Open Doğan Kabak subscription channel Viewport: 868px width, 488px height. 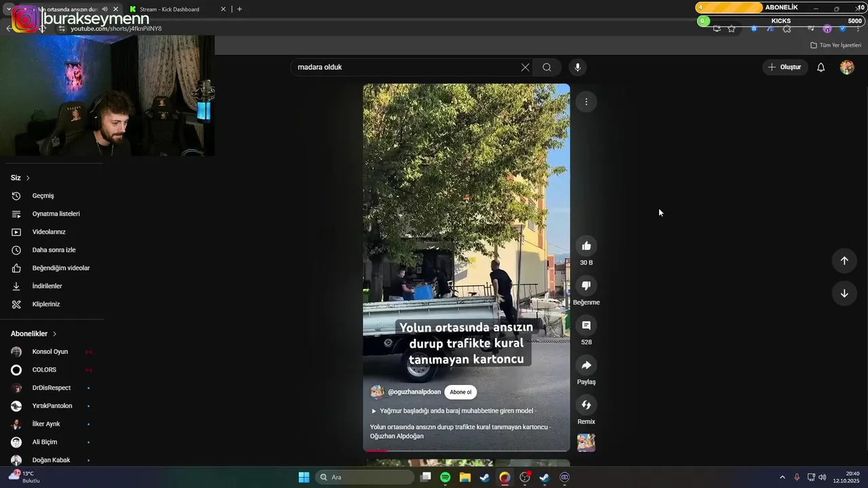pos(52,460)
